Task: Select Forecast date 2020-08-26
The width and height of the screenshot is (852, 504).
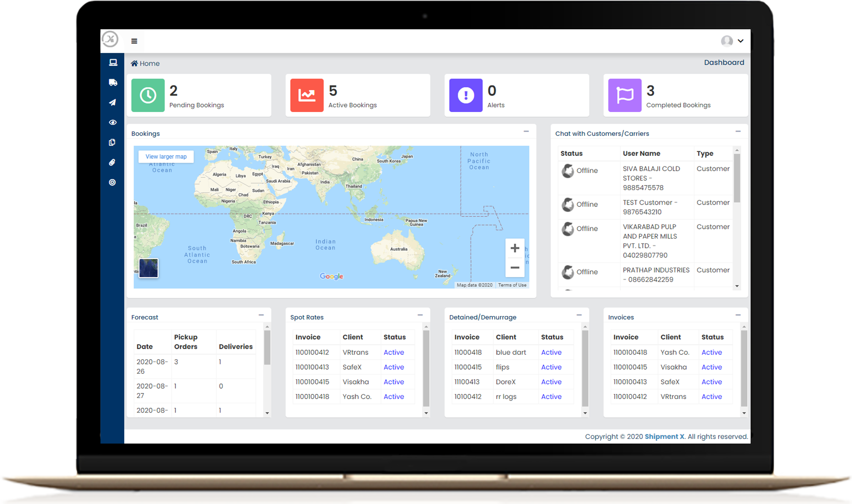Action: tap(152, 366)
